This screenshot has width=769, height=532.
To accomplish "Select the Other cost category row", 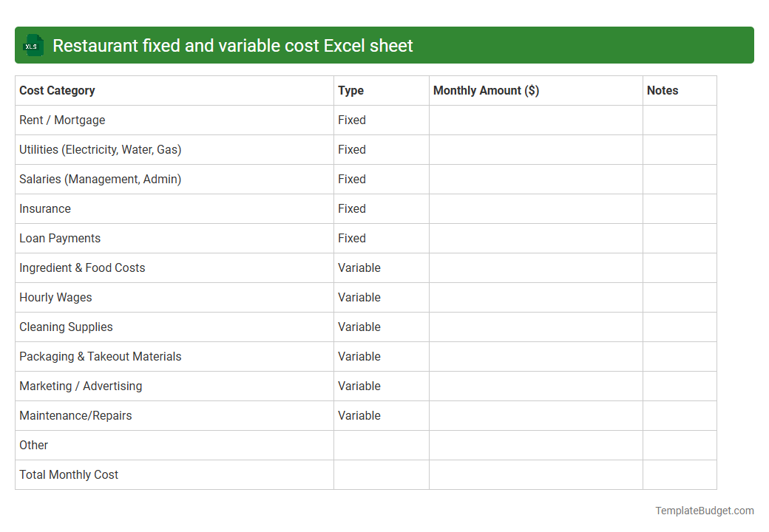I will pos(33,445).
